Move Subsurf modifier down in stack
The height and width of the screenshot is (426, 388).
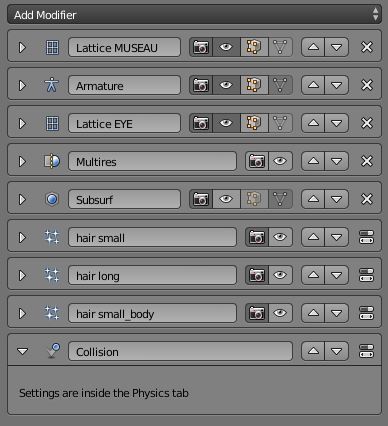click(x=337, y=199)
